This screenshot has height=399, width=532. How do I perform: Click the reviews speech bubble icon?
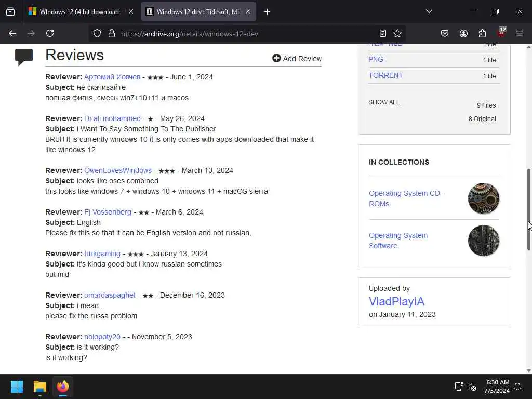[x=24, y=57]
